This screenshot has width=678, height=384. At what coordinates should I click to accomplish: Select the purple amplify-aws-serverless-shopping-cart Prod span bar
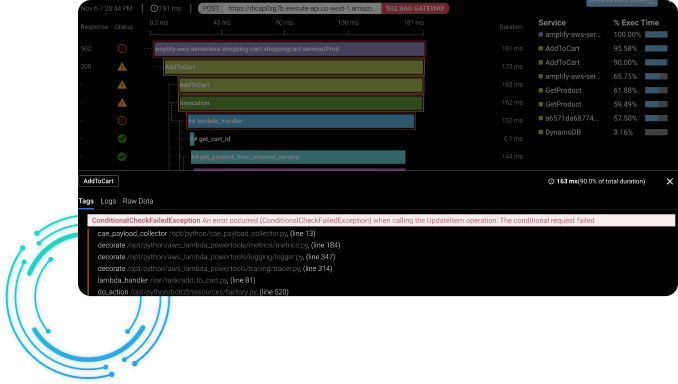(289, 49)
